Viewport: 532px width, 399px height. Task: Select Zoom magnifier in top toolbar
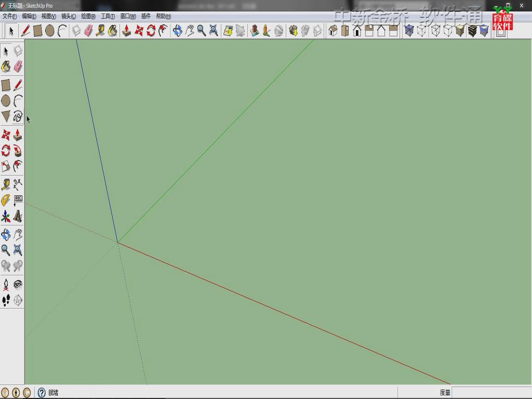click(201, 31)
